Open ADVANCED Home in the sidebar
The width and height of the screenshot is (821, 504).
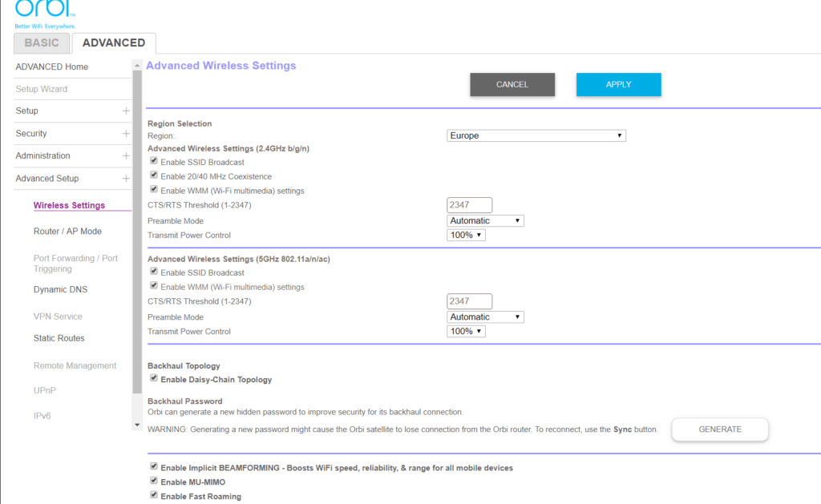coord(52,67)
